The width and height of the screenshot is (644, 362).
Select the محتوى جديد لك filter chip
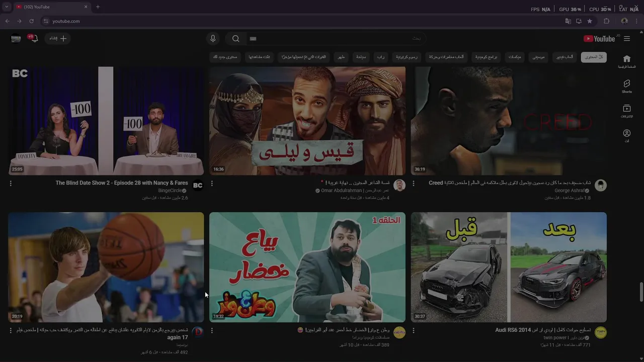pyautogui.click(x=225, y=57)
